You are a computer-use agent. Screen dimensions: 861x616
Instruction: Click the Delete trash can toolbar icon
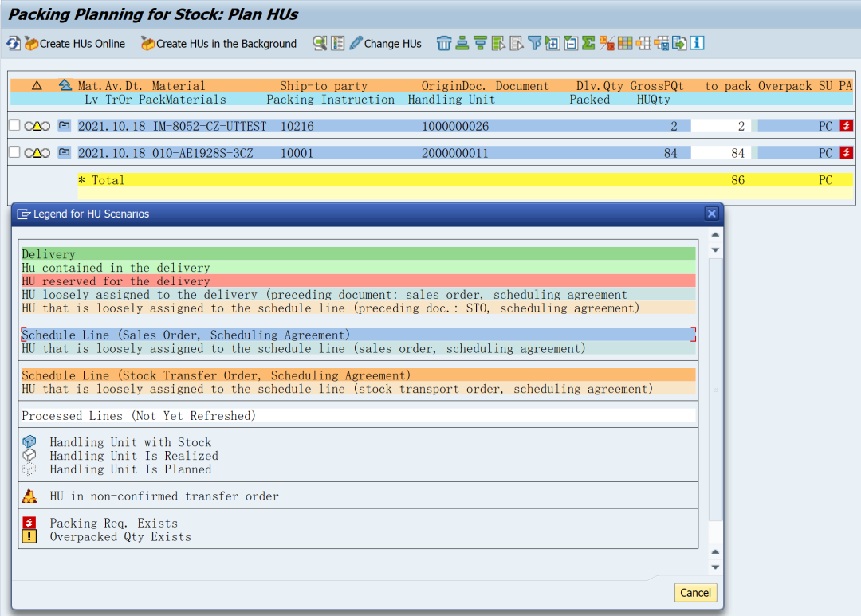pos(444,43)
